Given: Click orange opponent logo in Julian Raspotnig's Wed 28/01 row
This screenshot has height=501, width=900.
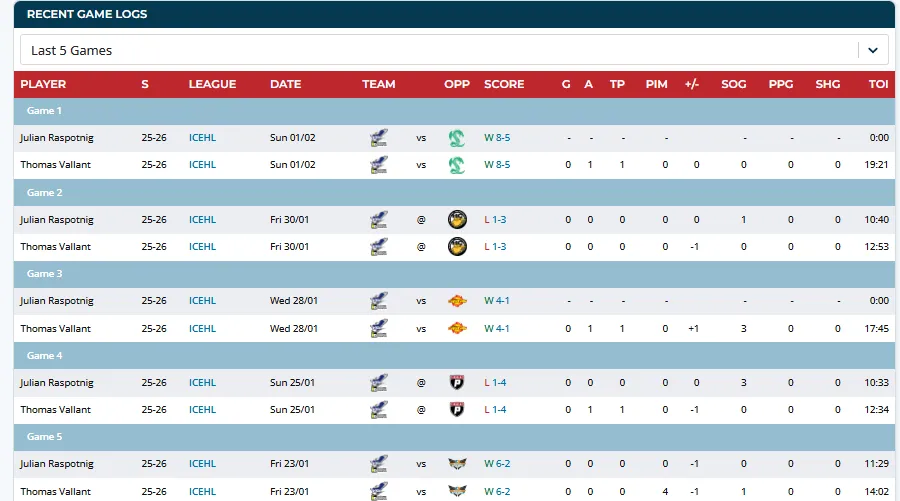Looking at the screenshot, I should point(457,301).
